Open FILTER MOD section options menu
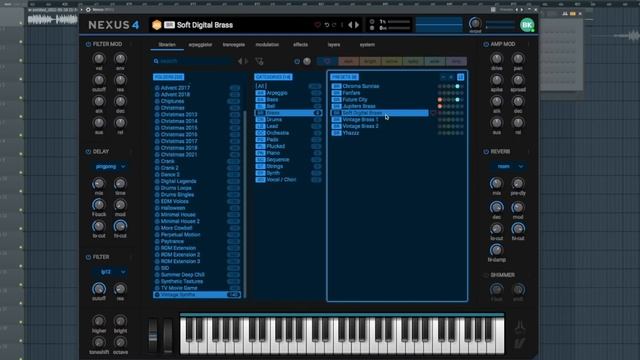640x360 pixels. point(131,44)
